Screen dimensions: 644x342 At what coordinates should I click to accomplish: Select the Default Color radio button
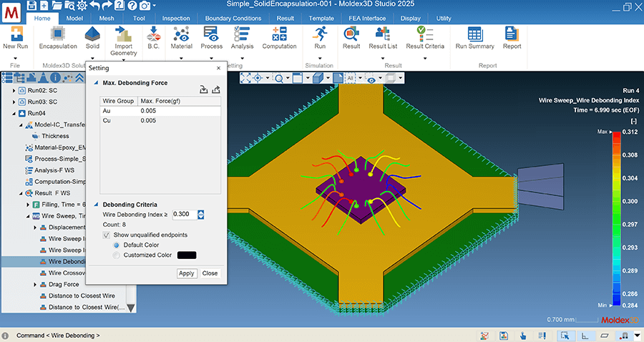pyautogui.click(x=116, y=245)
